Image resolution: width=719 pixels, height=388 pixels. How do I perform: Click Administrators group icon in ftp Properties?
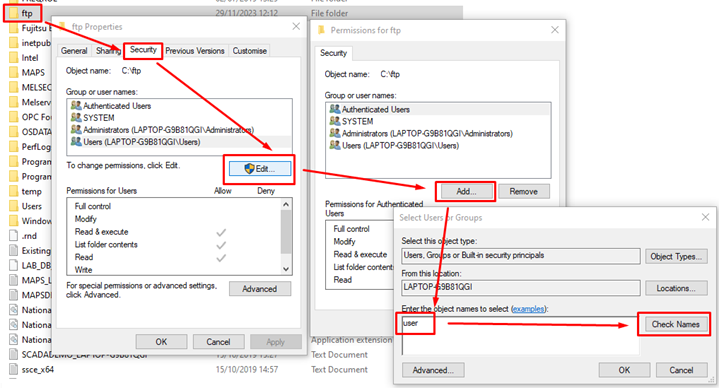pyautogui.click(x=76, y=129)
